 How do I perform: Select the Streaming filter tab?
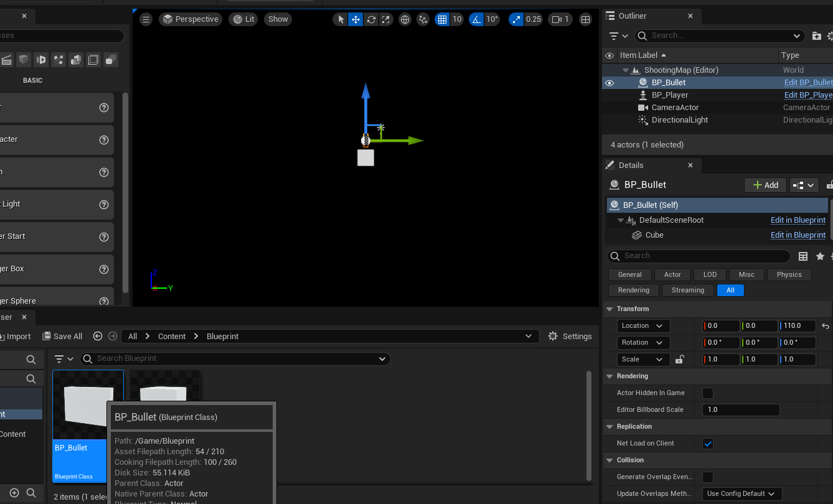[688, 290]
